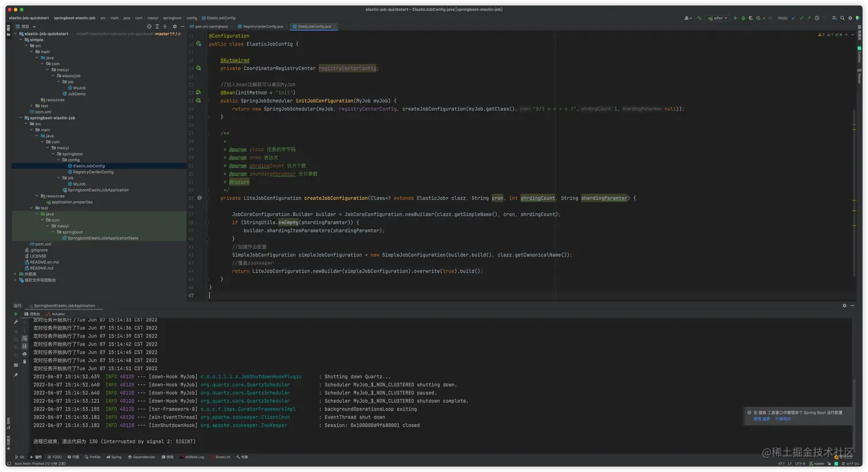Screen dimensions: 868x472
Task: Open the Actuator tab in the Run panel
Action: 56,314
